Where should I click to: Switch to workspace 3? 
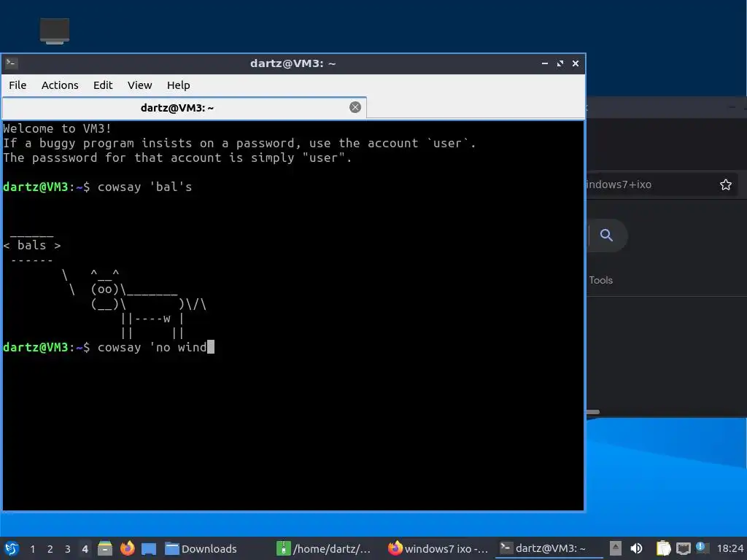68,549
